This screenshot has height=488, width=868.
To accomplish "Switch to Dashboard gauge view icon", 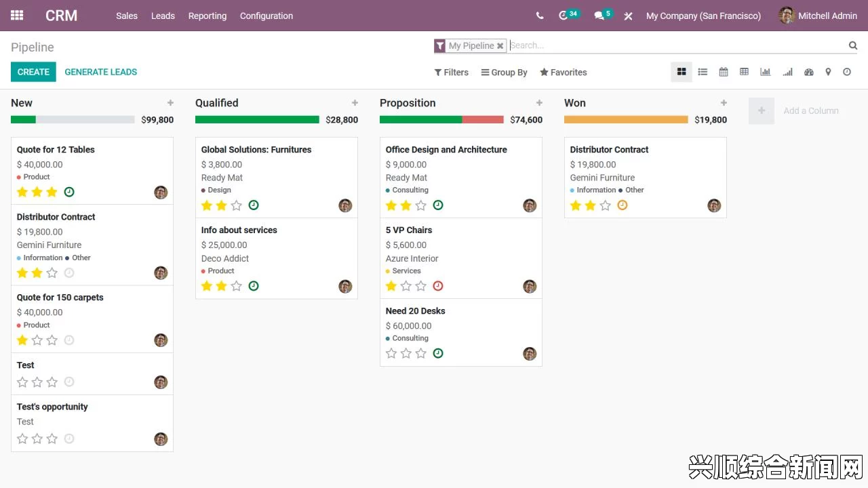I will (x=808, y=72).
